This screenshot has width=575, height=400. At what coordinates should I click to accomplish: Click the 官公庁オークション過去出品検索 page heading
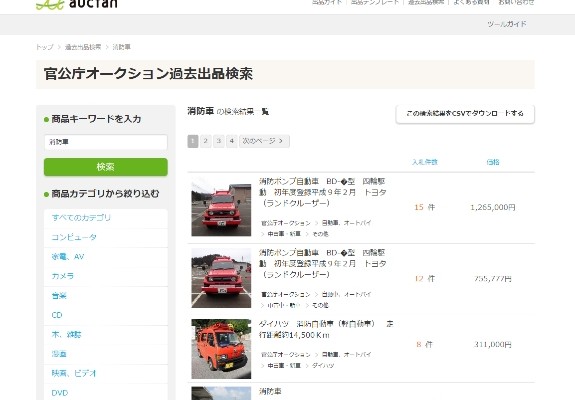(x=148, y=74)
